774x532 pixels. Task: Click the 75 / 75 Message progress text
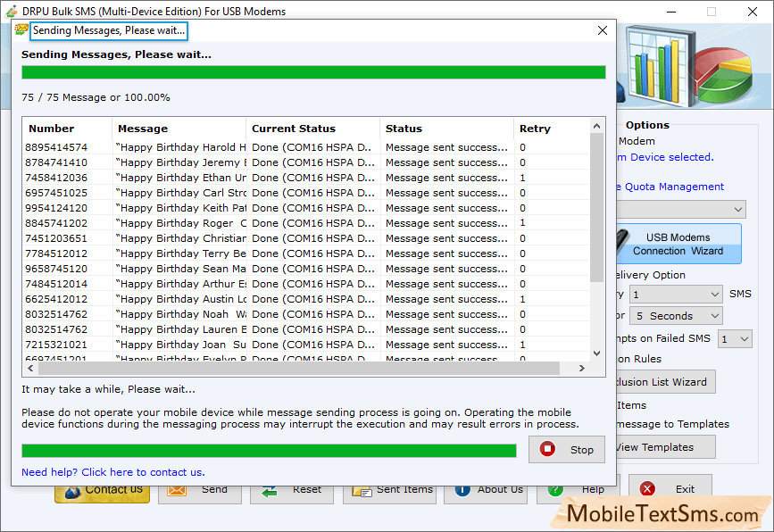coord(96,97)
